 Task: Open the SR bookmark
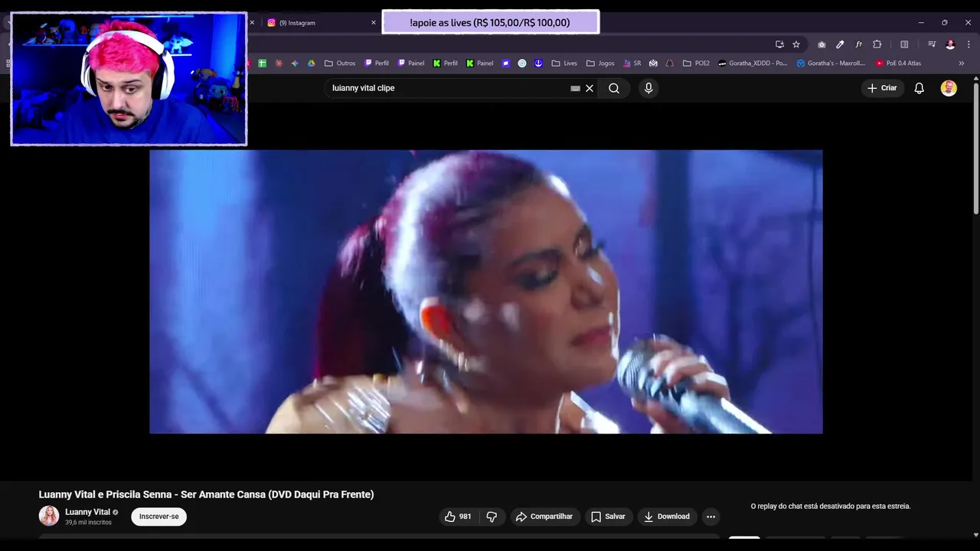click(x=632, y=64)
